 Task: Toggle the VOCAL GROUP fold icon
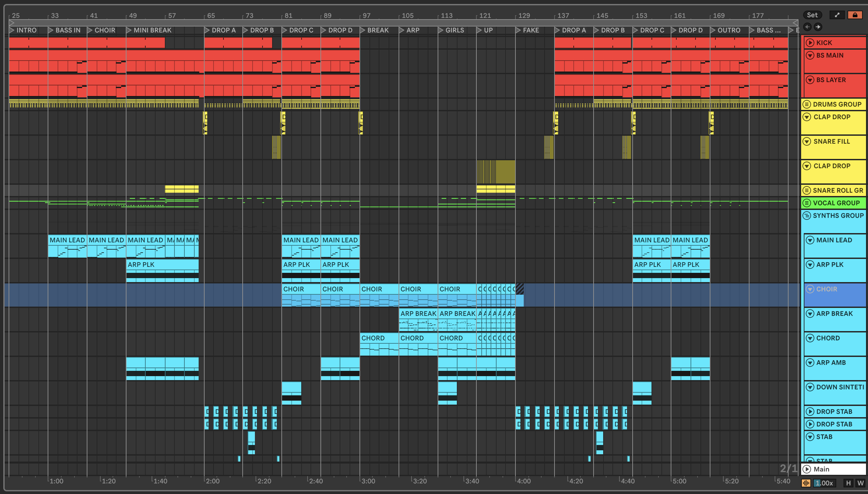[x=807, y=203]
